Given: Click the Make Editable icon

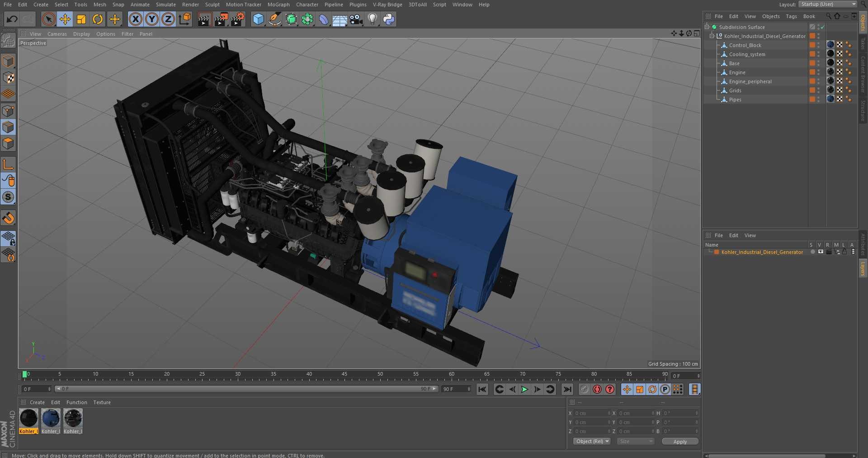Looking at the screenshot, I should 8,40.
